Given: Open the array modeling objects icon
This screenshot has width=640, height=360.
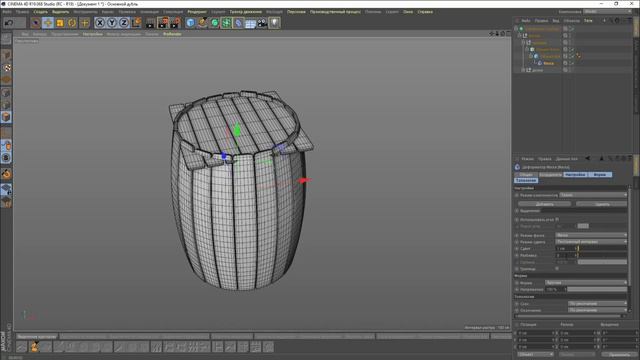Looking at the screenshot, I should pyautogui.click(x=227, y=23).
